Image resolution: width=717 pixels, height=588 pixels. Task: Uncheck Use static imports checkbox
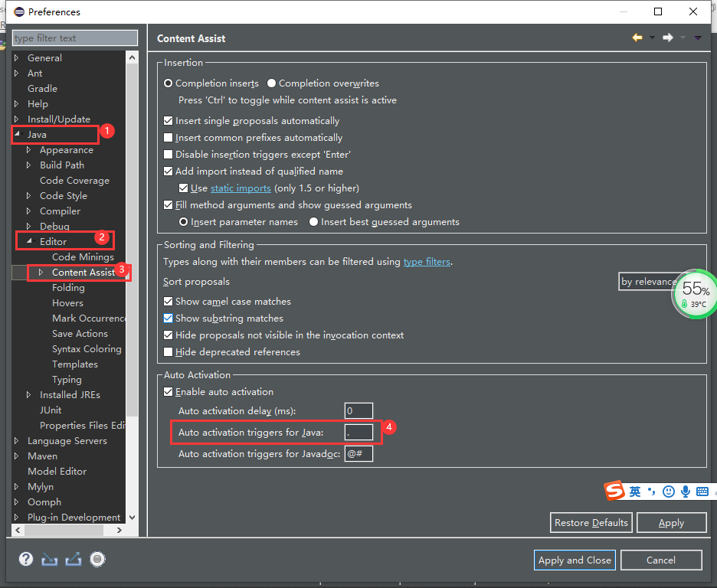pos(183,188)
